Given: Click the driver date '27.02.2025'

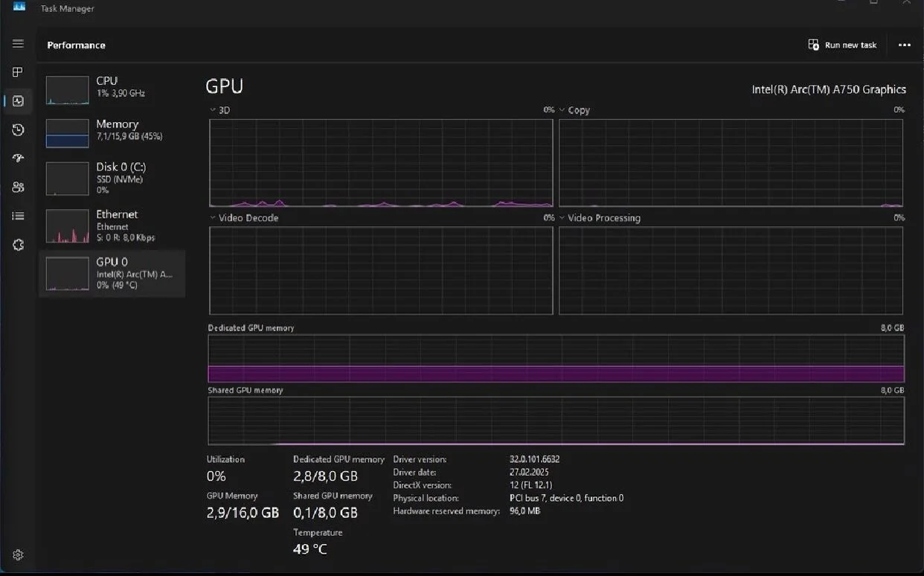Looking at the screenshot, I should point(529,472).
